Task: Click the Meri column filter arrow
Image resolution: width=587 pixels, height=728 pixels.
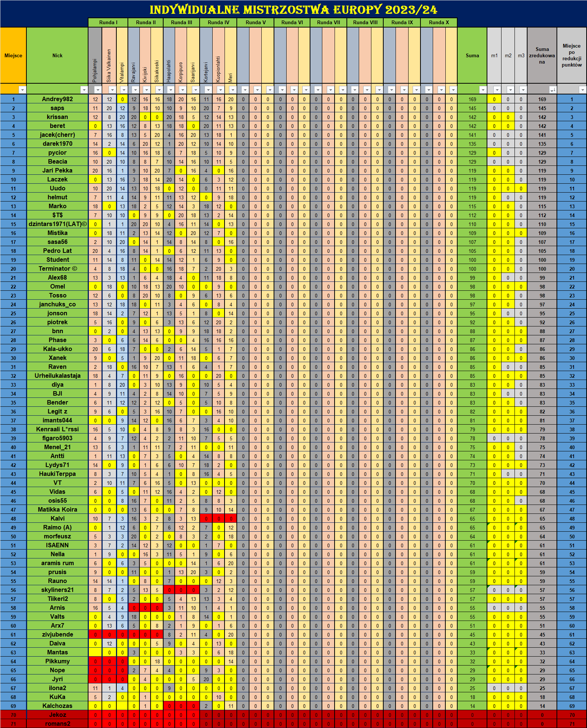Action: coord(233,90)
